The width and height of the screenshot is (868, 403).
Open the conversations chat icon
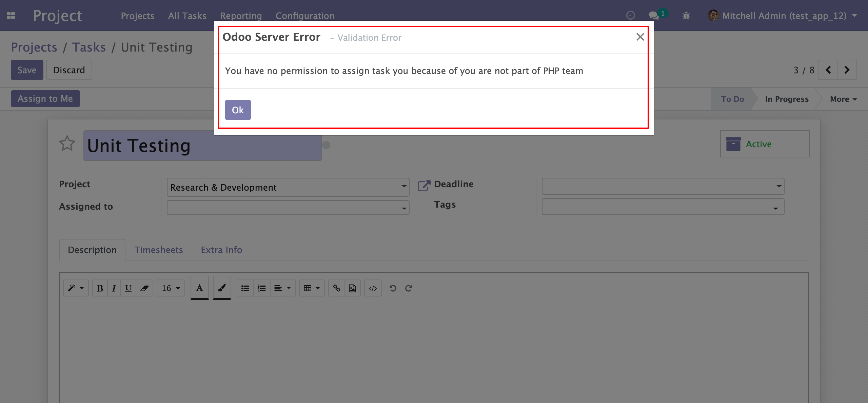point(653,16)
